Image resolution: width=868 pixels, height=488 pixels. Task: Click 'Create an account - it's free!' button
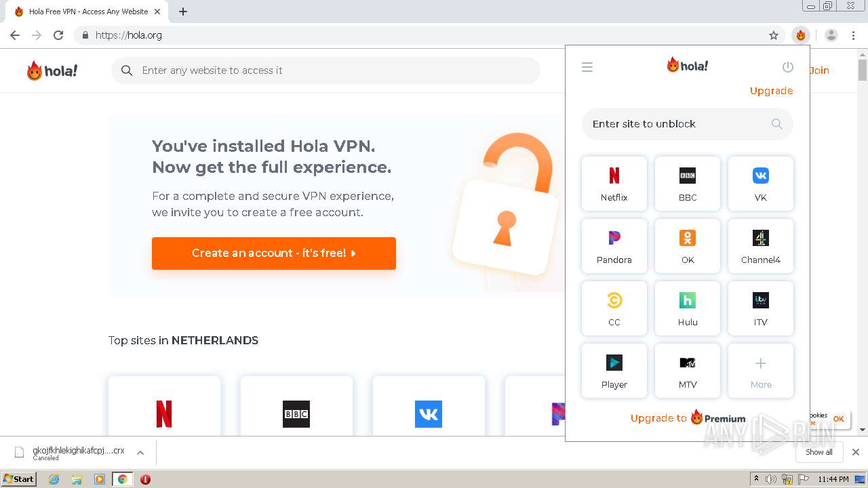click(x=274, y=253)
